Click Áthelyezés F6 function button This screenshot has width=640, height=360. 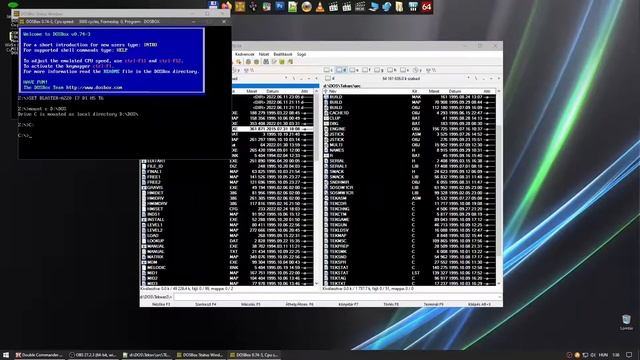point(299,304)
